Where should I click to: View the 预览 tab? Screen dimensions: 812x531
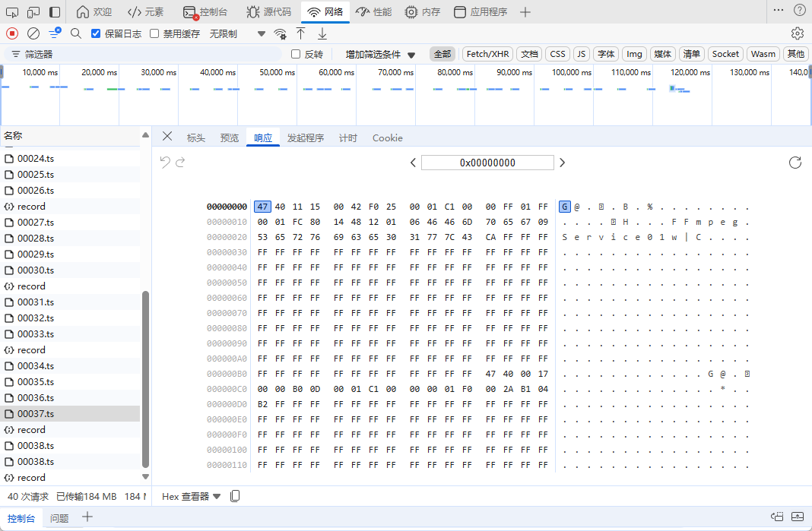pyautogui.click(x=230, y=137)
